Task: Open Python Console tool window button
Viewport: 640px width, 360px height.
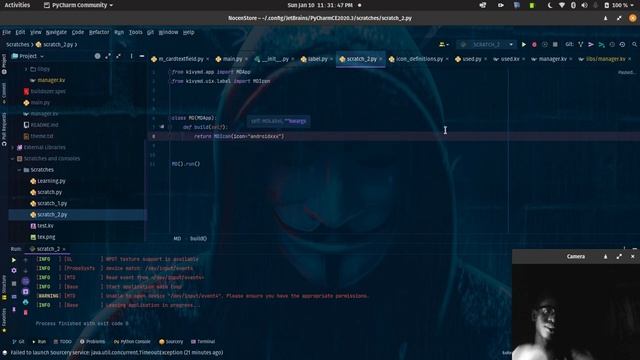Action: click(x=132, y=342)
